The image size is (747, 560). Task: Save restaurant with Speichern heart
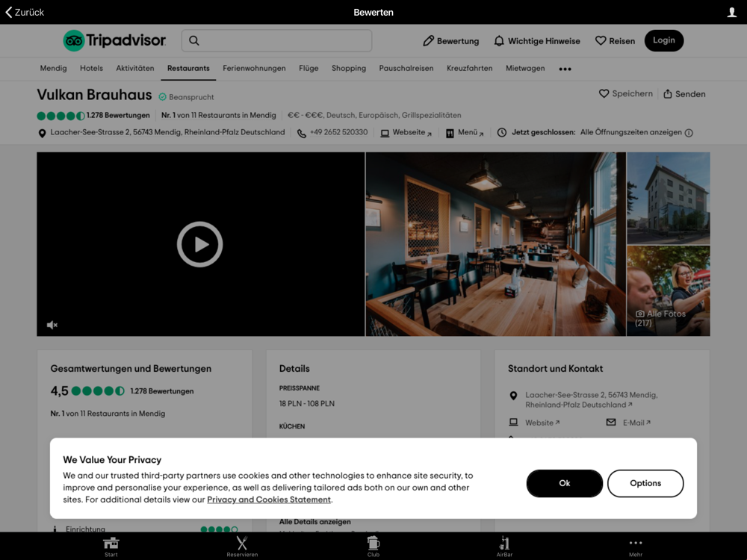pos(625,94)
